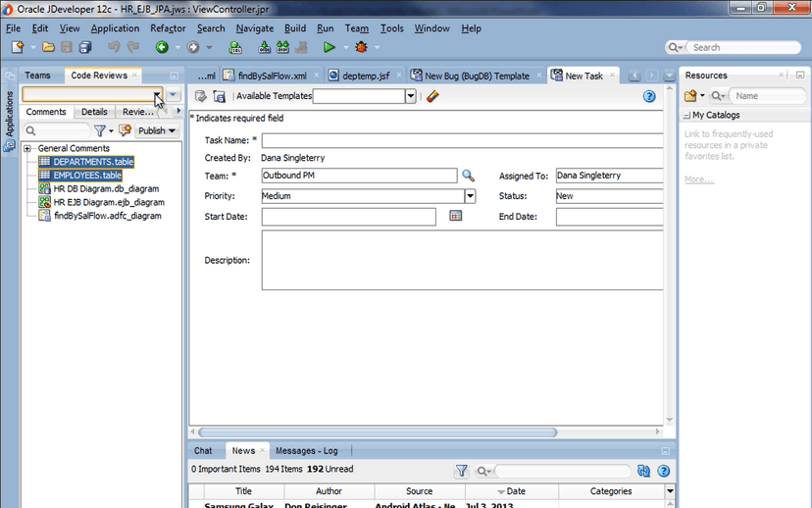Click the gray Forward navigation arrow
Viewport: 812px width, 508px height.
[x=192, y=47]
